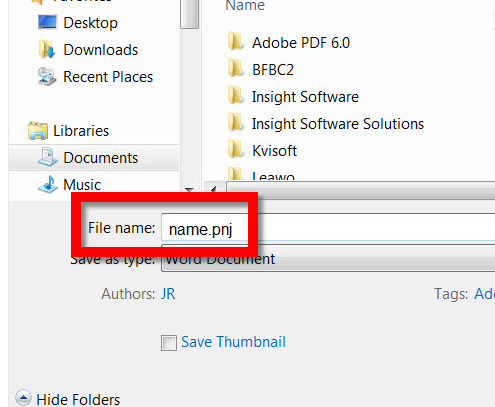Select the BFBC2 folder

coord(261,70)
